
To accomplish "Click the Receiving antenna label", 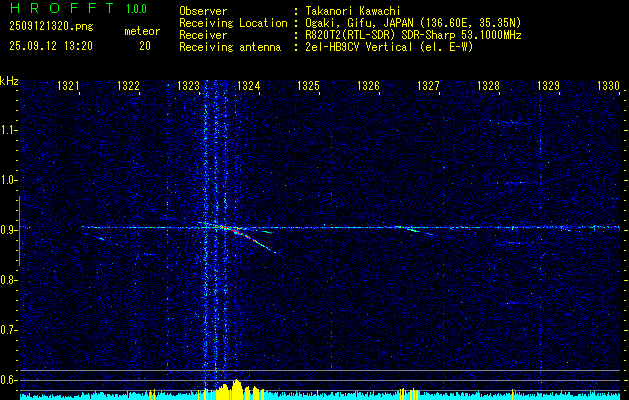I will pyautogui.click(x=230, y=47).
